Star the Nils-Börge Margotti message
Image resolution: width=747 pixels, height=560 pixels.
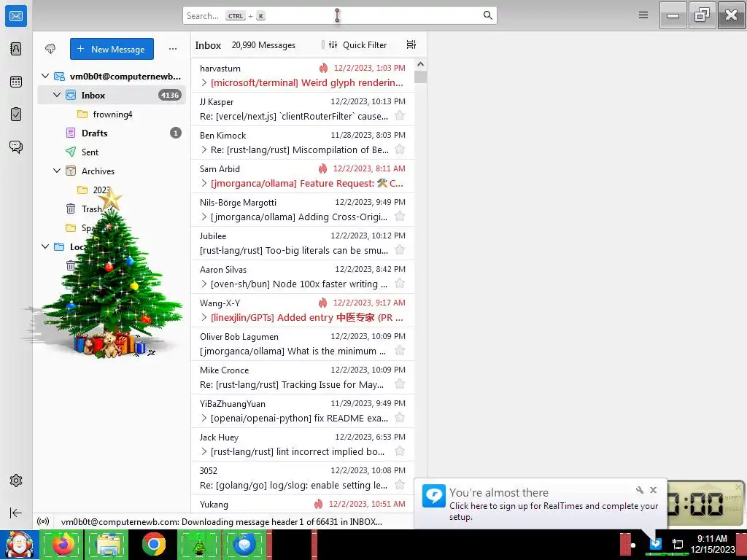pos(400,217)
